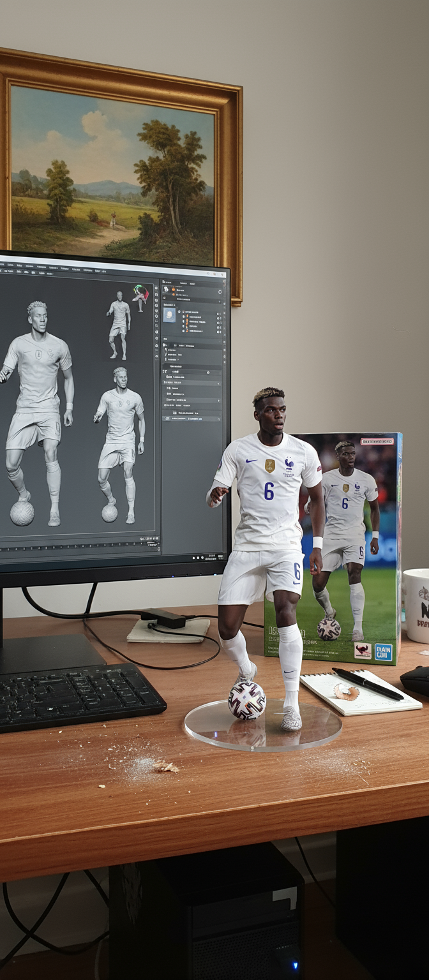Viewport: 429px width, 980px height.
Task: Click the bottom highlighted button in the right panel
Action: 192,419
